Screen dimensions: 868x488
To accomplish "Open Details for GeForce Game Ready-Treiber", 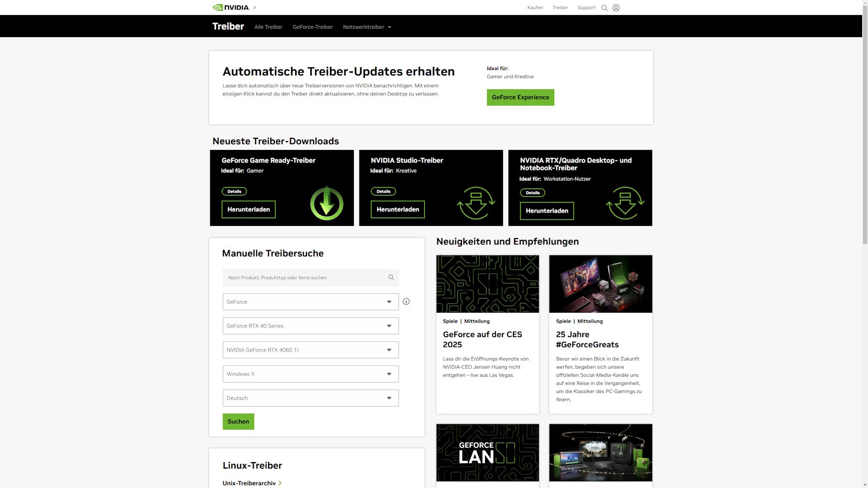I will pyautogui.click(x=234, y=191).
